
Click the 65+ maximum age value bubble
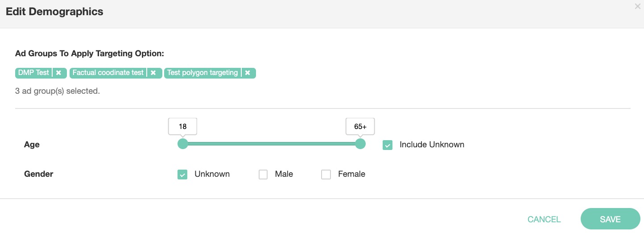tap(360, 126)
